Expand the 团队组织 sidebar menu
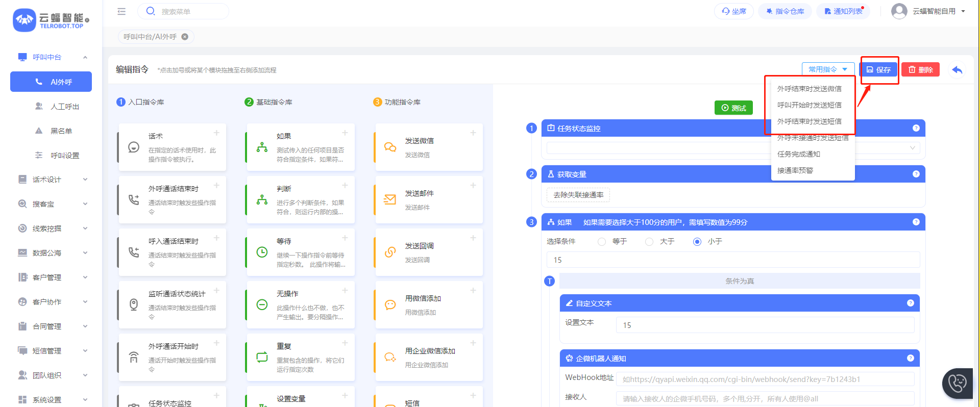 pos(51,375)
